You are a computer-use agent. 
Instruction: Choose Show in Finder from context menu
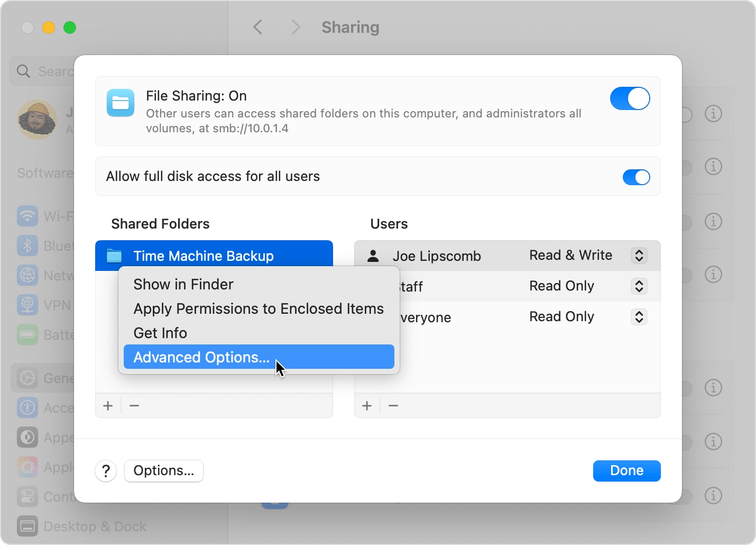point(259,284)
